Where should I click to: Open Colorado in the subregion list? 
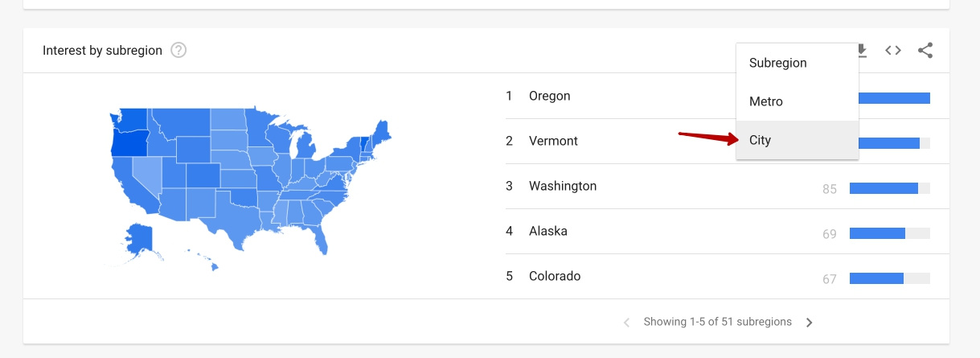[555, 276]
